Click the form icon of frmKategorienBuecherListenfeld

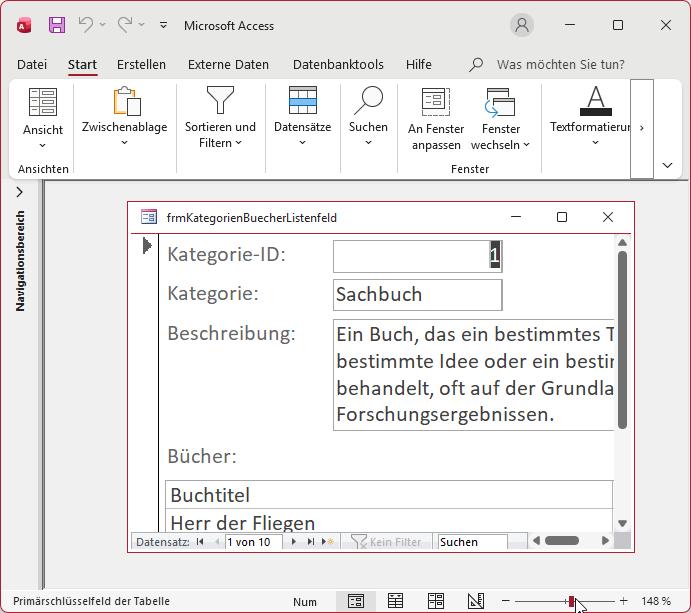[149, 217]
